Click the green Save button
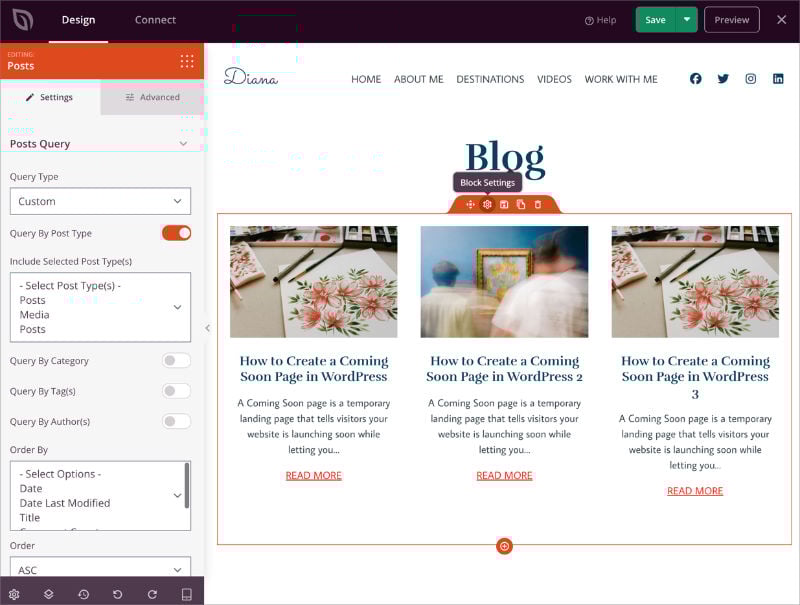Viewport: 800px width, 605px height. coord(655,19)
